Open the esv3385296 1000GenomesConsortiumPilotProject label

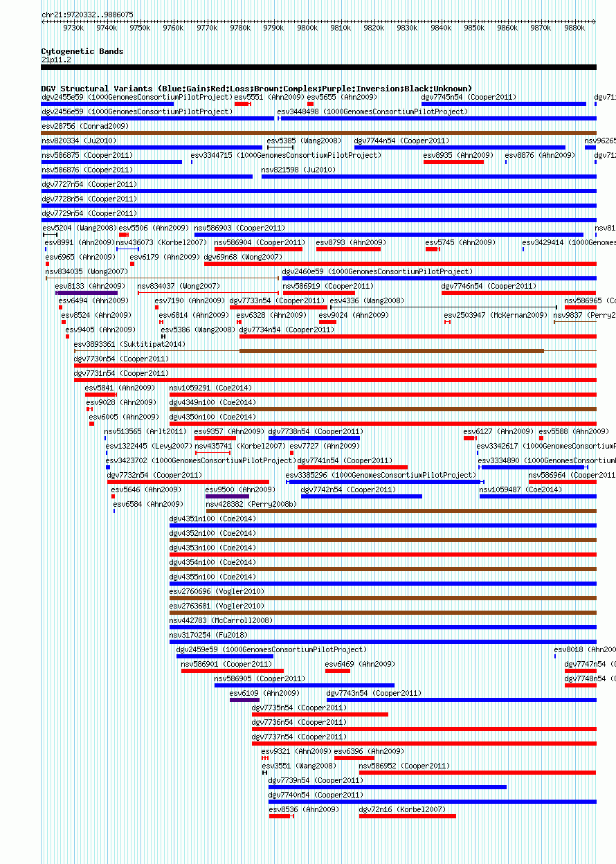coord(381,475)
